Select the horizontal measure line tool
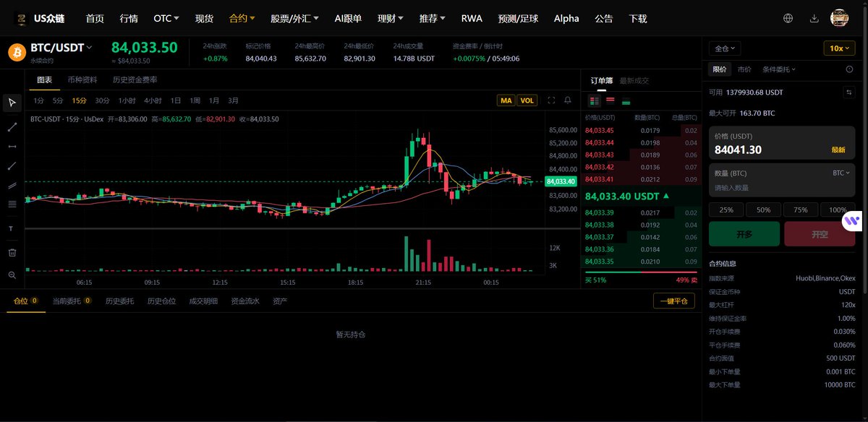868x422 pixels. pos(12,147)
